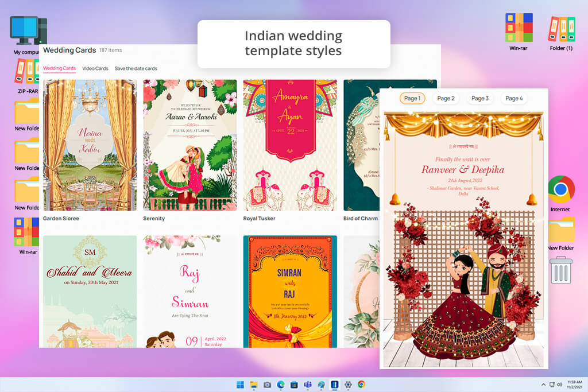Open Microsoft Store from the taskbar
Screen dimensions: 588x392
[x=295, y=385]
